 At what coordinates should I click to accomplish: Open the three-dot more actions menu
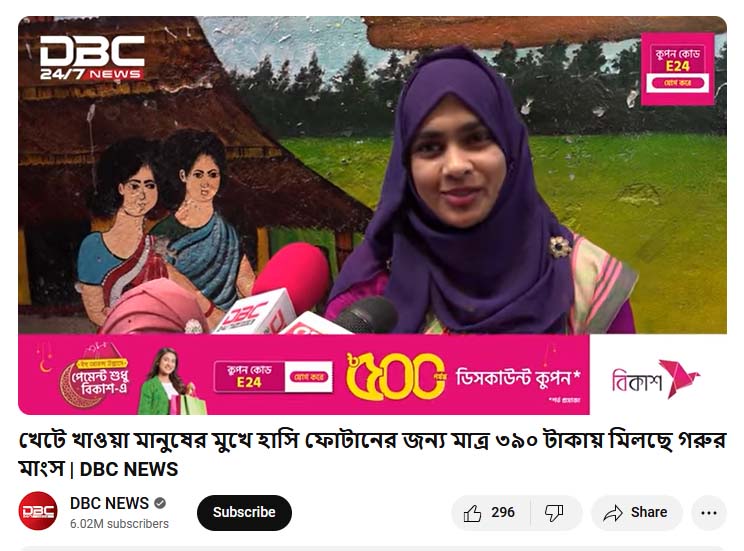tap(708, 513)
